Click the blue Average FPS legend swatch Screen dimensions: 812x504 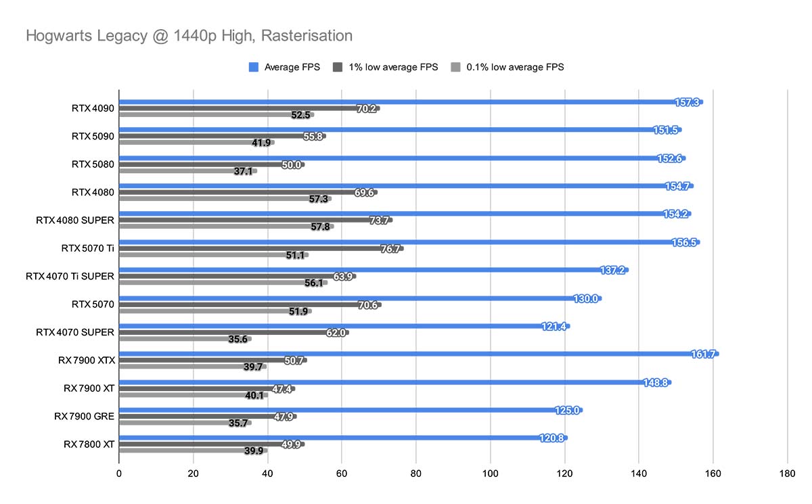252,67
